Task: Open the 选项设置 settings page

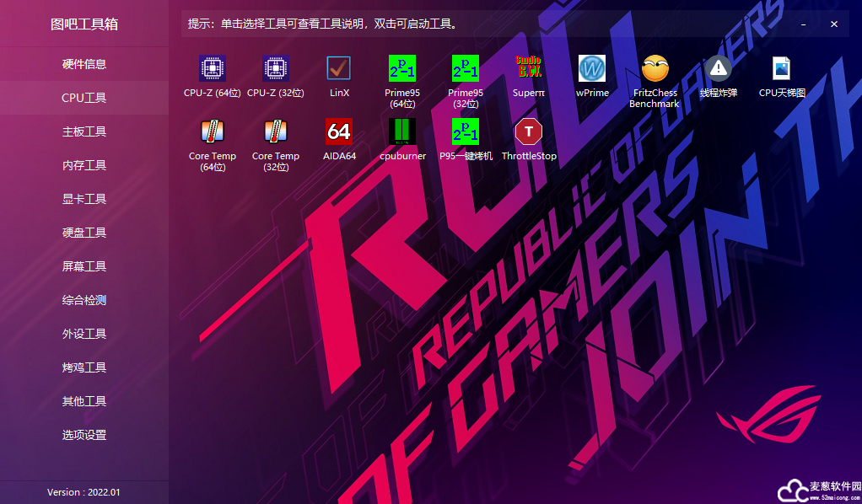Action: pyautogui.click(x=84, y=435)
